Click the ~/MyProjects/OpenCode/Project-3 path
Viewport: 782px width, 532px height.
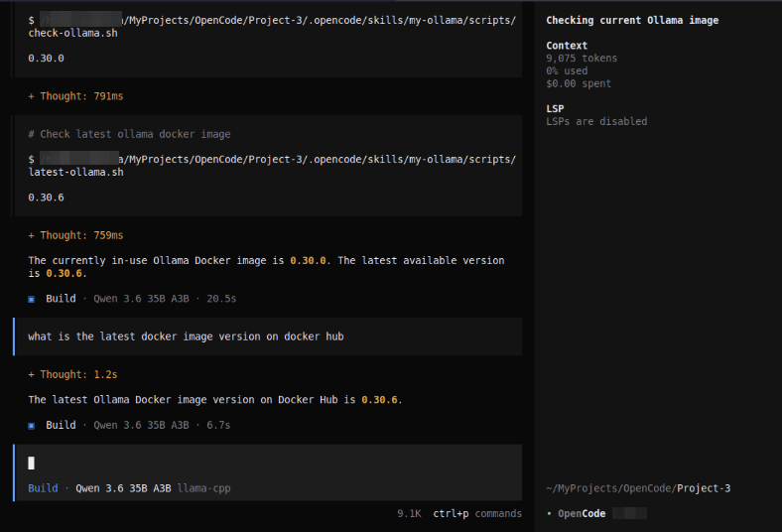click(x=638, y=488)
